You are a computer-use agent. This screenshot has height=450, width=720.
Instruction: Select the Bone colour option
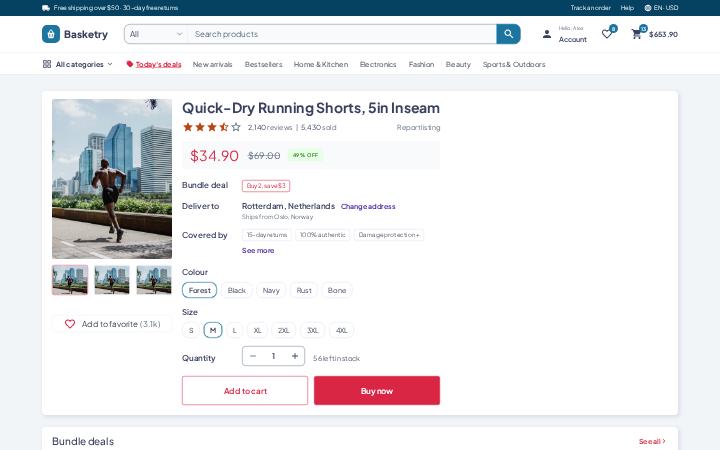(x=337, y=290)
